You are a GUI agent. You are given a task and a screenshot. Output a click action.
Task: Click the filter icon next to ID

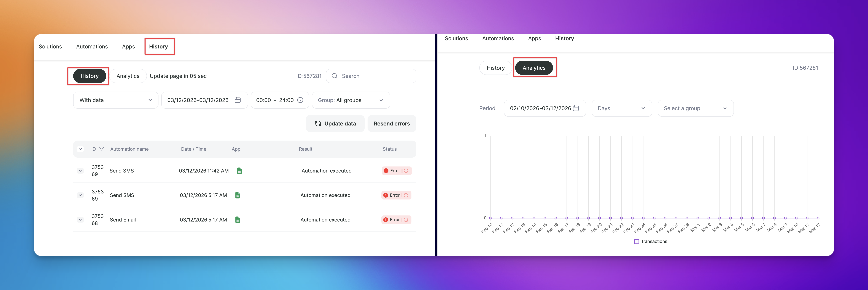101,149
